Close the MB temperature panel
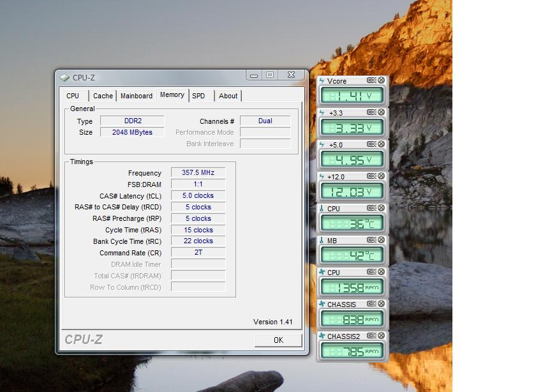 point(381,240)
